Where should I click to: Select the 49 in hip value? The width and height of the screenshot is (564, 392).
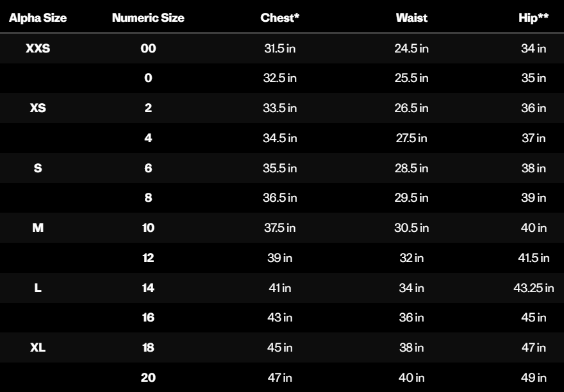533,378
